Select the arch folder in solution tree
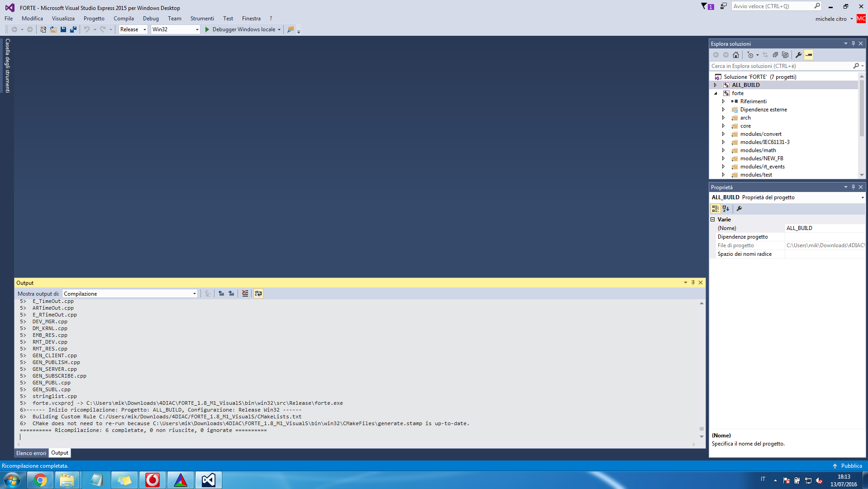Screen dimensions: 868x489 click(745, 118)
